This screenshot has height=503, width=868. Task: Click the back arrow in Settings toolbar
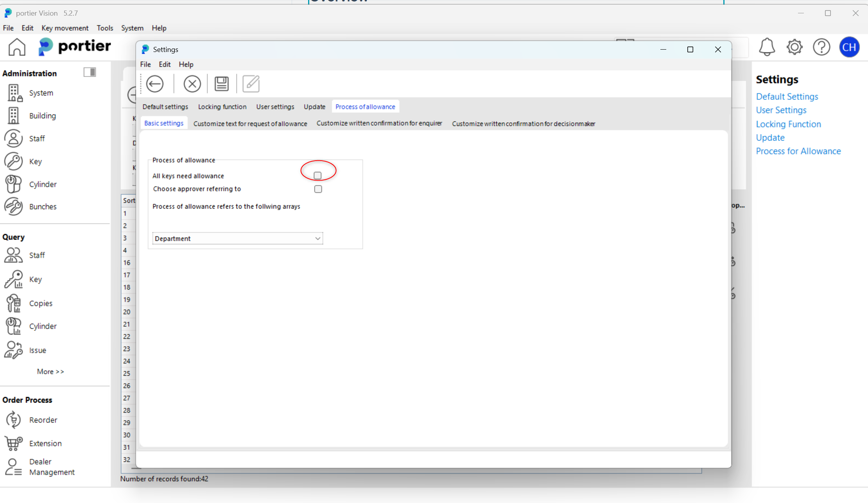coord(155,84)
